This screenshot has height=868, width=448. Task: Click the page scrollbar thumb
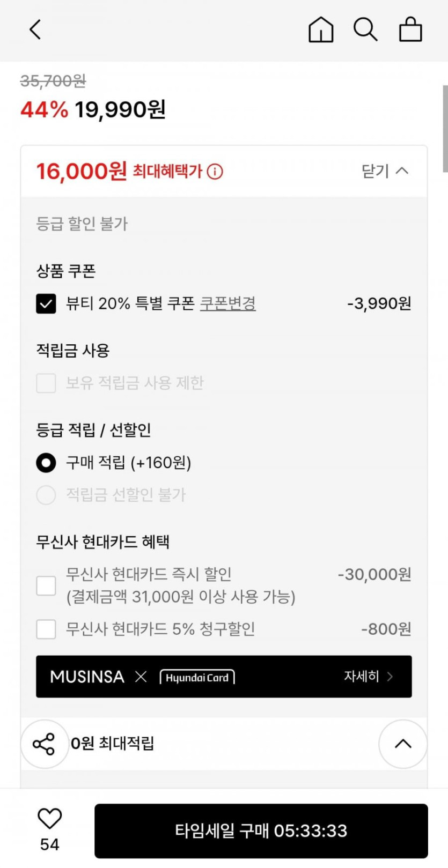pos(445,129)
